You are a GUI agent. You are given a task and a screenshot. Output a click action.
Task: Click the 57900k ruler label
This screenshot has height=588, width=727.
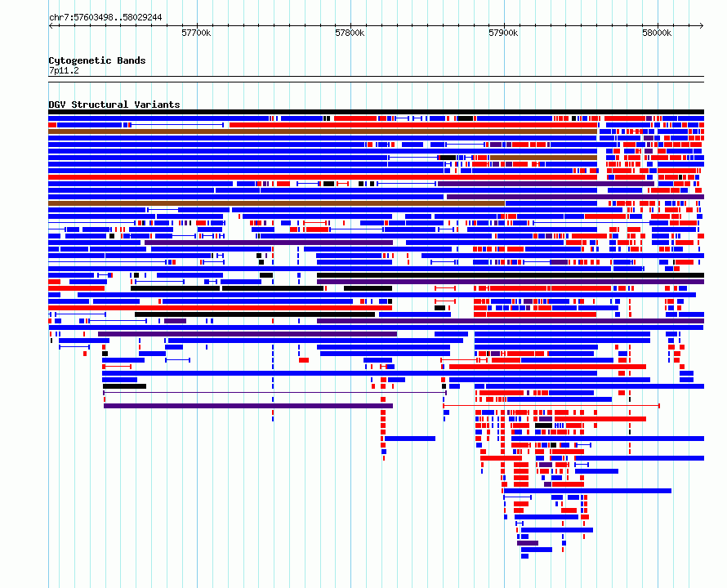click(x=503, y=33)
